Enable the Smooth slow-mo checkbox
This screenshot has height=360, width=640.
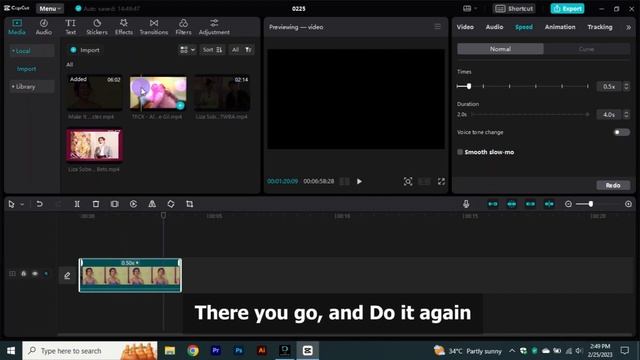(460, 152)
